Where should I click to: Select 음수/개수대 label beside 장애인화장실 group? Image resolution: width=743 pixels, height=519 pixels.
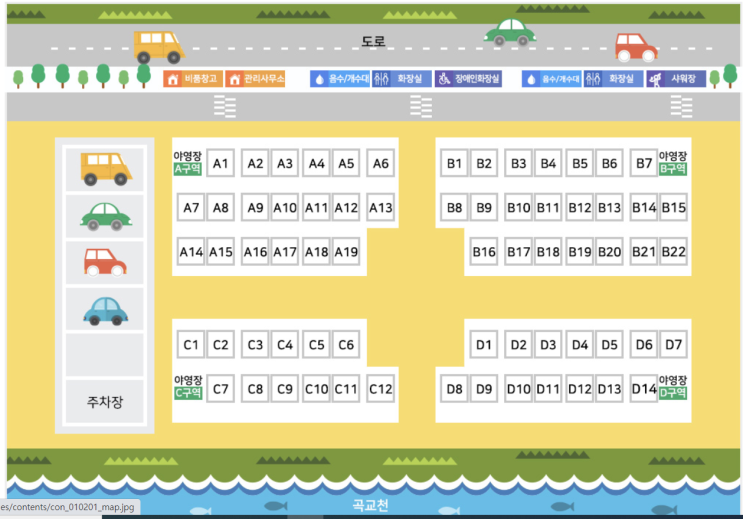click(340, 79)
